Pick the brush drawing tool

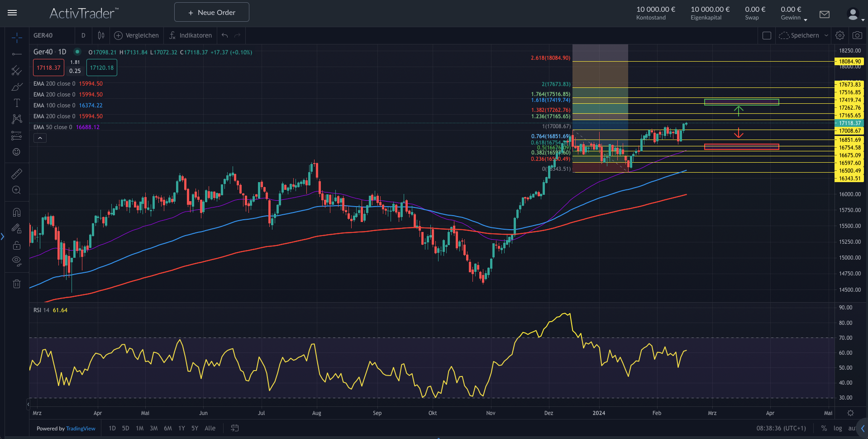coord(16,86)
